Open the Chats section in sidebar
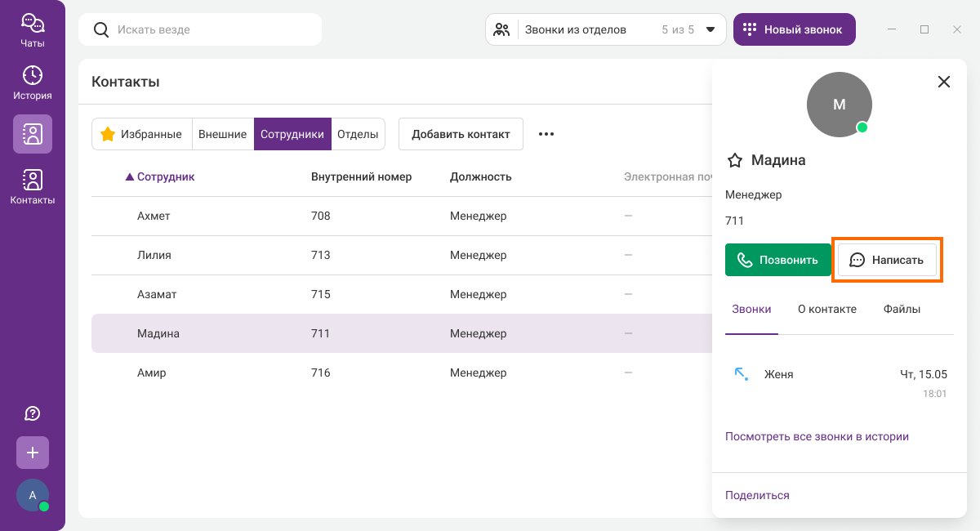Screen dimensions: 980x531 pos(33,30)
